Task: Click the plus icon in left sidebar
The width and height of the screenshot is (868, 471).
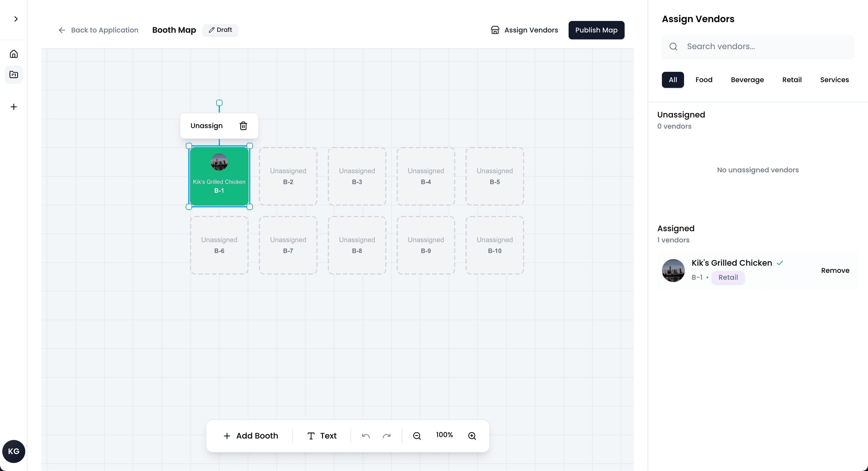Action: click(x=14, y=107)
